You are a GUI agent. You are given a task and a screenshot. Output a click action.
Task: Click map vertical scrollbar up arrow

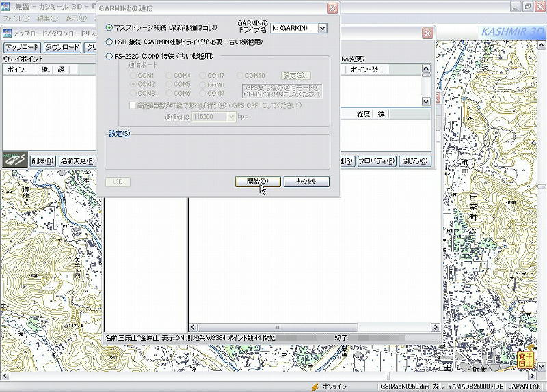pyautogui.click(x=541, y=45)
